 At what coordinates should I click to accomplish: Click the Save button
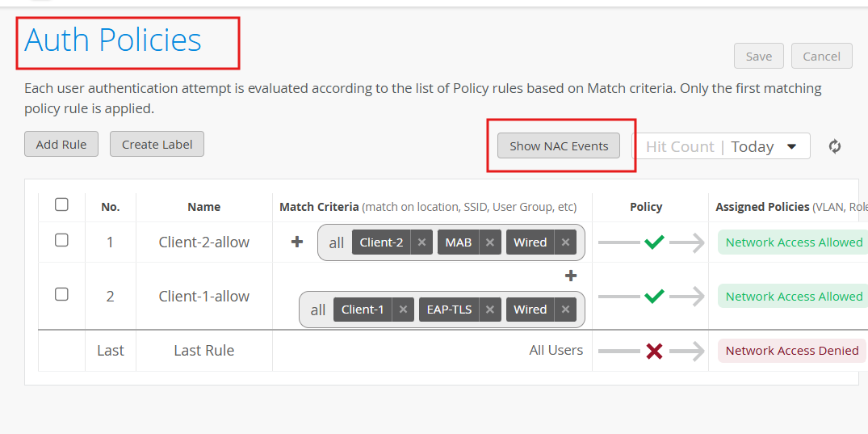pos(759,56)
